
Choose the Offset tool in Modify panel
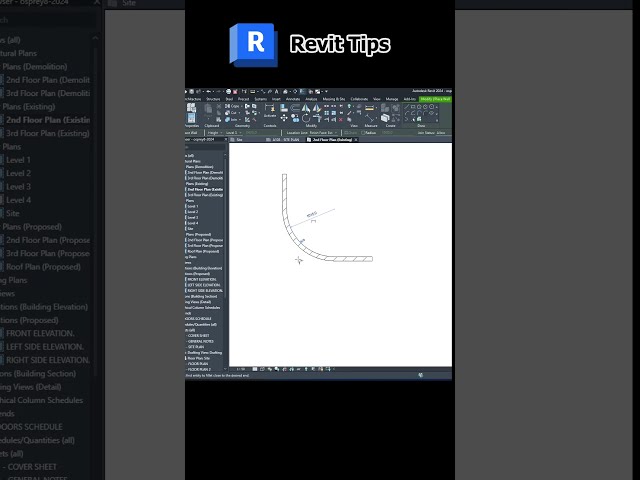pos(295,108)
